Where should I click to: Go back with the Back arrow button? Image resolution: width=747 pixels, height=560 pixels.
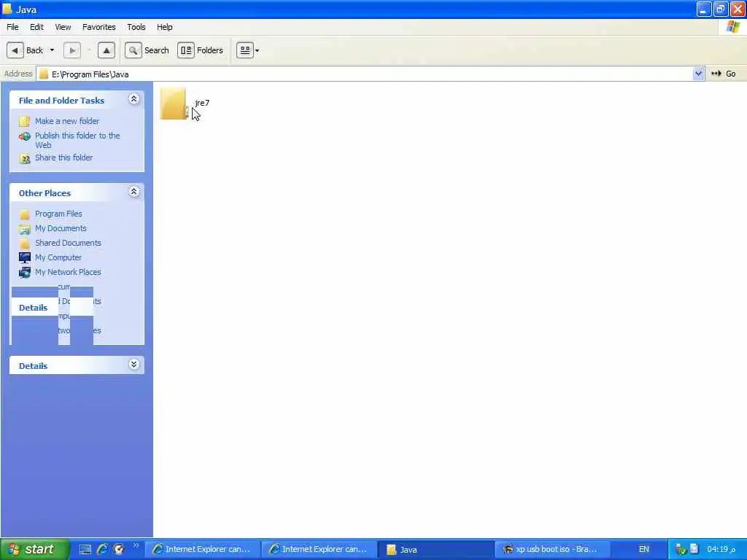tap(15, 50)
